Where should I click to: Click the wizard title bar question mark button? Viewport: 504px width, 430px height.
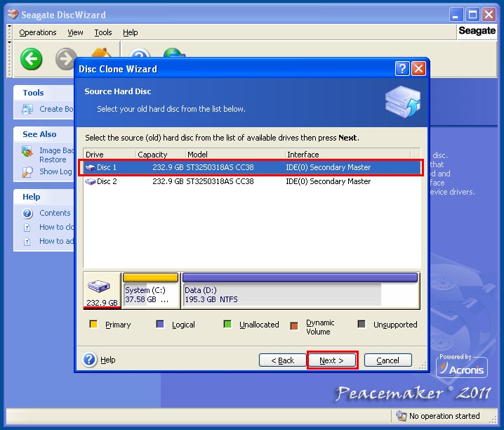pyautogui.click(x=402, y=68)
